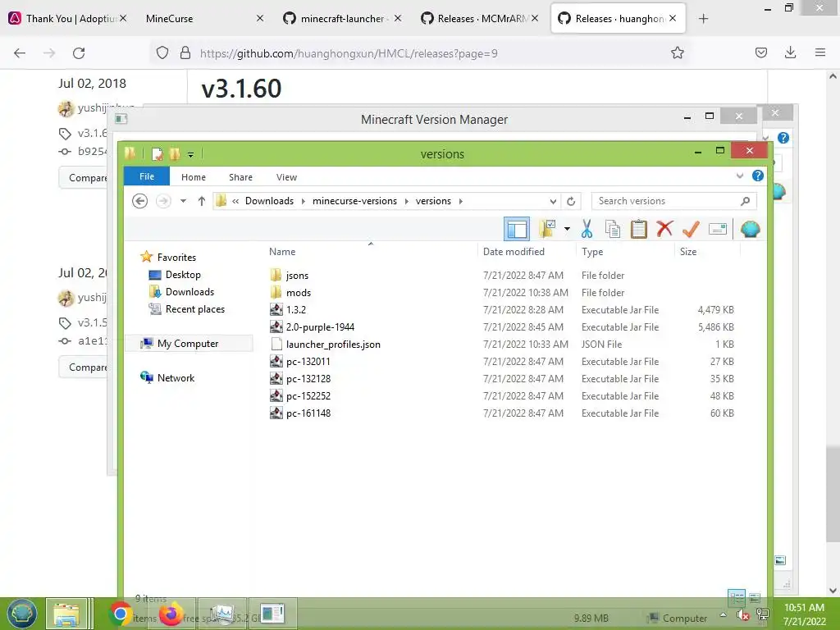Click Downloads in the address breadcrumb
840x630 pixels.
pos(269,201)
